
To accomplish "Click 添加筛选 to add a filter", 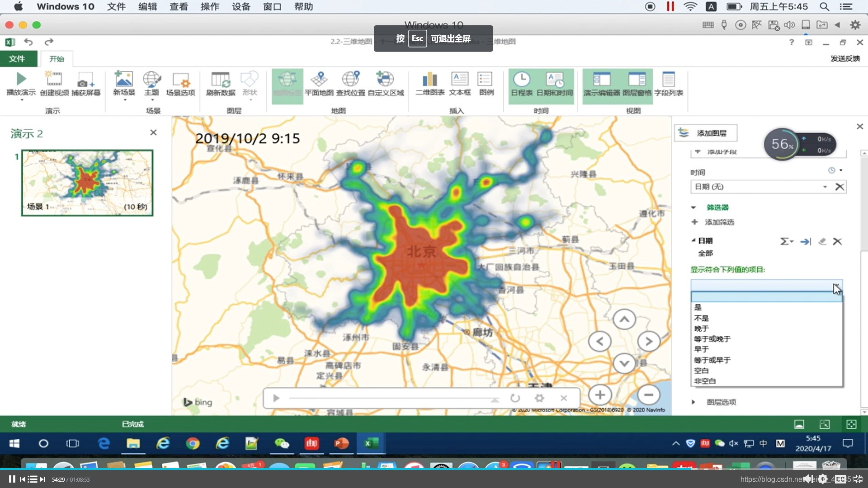I will click(719, 222).
